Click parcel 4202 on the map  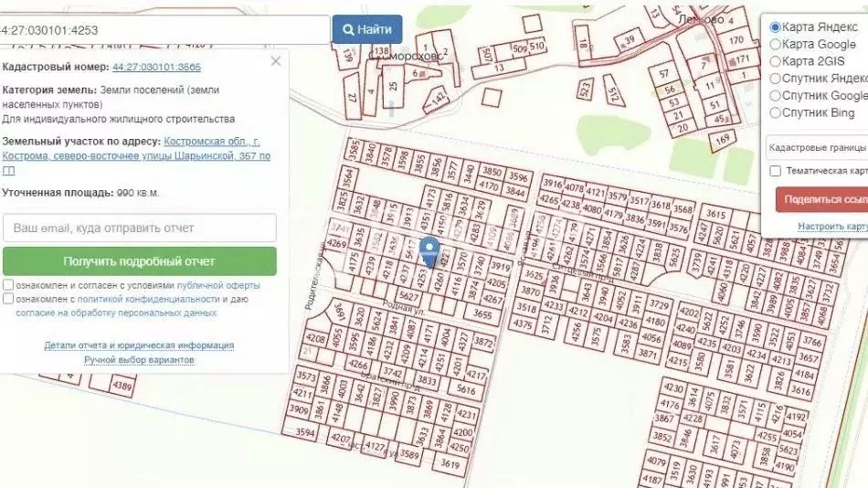click(x=689, y=312)
